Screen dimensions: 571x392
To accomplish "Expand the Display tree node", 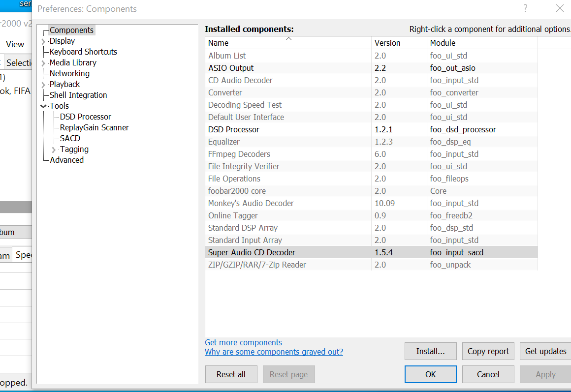I will click(44, 41).
